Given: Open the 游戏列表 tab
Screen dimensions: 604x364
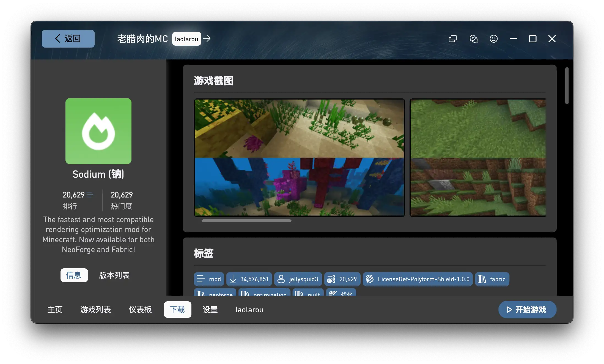Looking at the screenshot, I should pyautogui.click(x=95, y=310).
